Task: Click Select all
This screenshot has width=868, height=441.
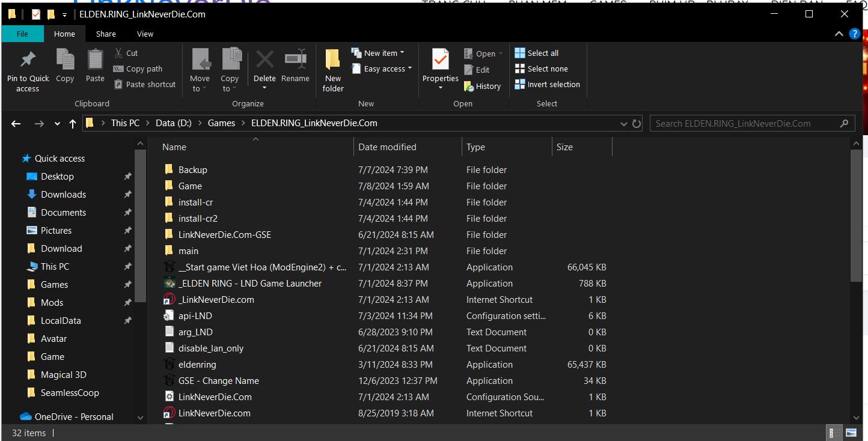Action: tap(537, 53)
